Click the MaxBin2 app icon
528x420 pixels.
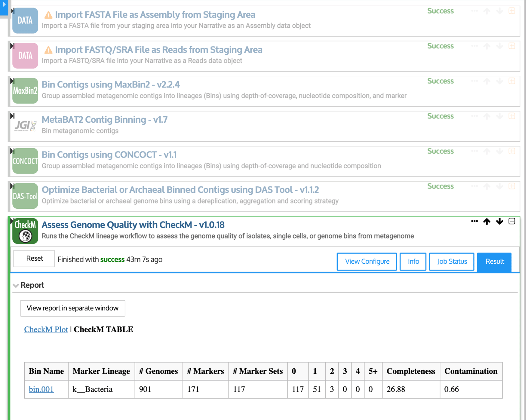click(25, 90)
